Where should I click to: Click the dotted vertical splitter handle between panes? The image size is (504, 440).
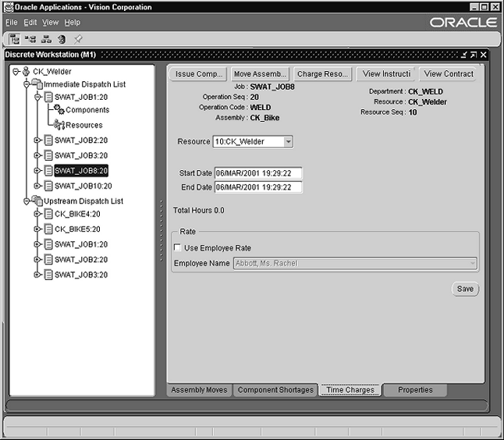click(161, 230)
